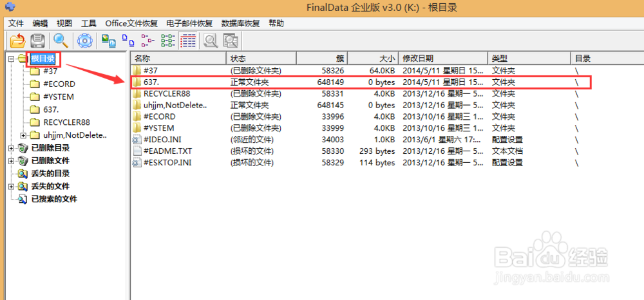Open the 文件 menu
This screenshot has width=644, height=300.
[x=16, y=23]
